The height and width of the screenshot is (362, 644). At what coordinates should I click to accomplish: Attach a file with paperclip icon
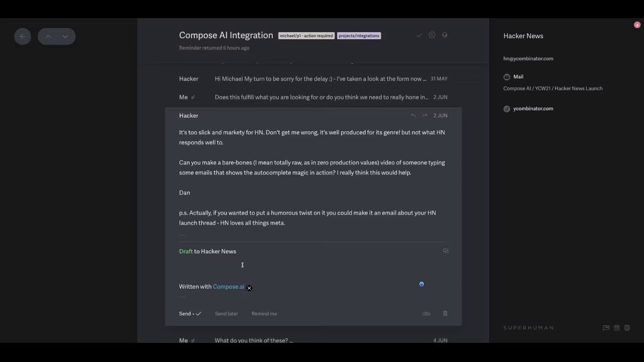426,314
